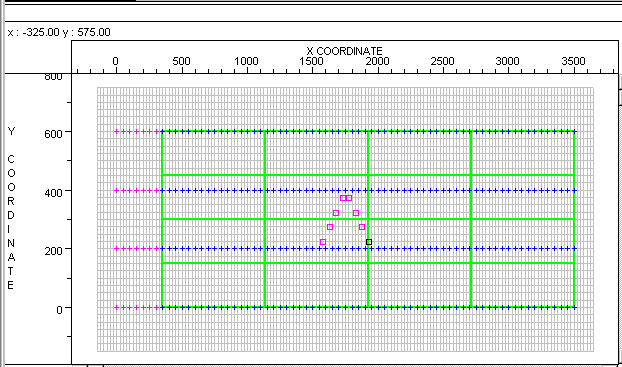This screenshot has height=367, width=622.
Task: Click the '0' label on the X axis ruler
Action: 115,61
